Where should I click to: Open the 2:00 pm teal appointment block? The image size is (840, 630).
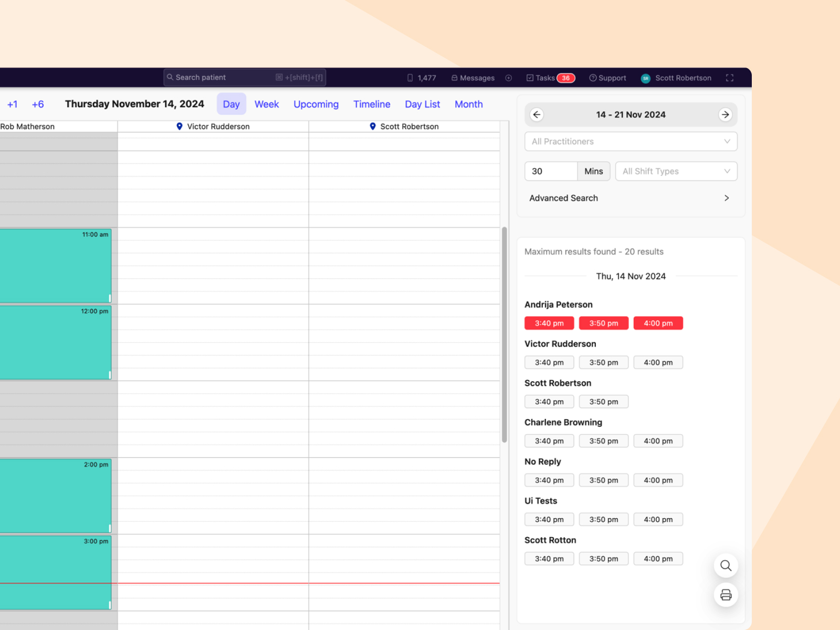pos(55,496)
